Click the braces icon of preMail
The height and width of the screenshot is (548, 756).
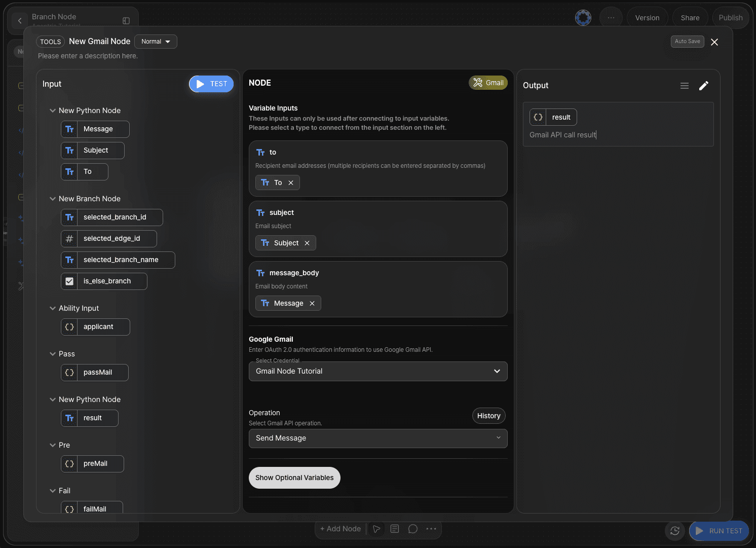[x=69, y=464]
